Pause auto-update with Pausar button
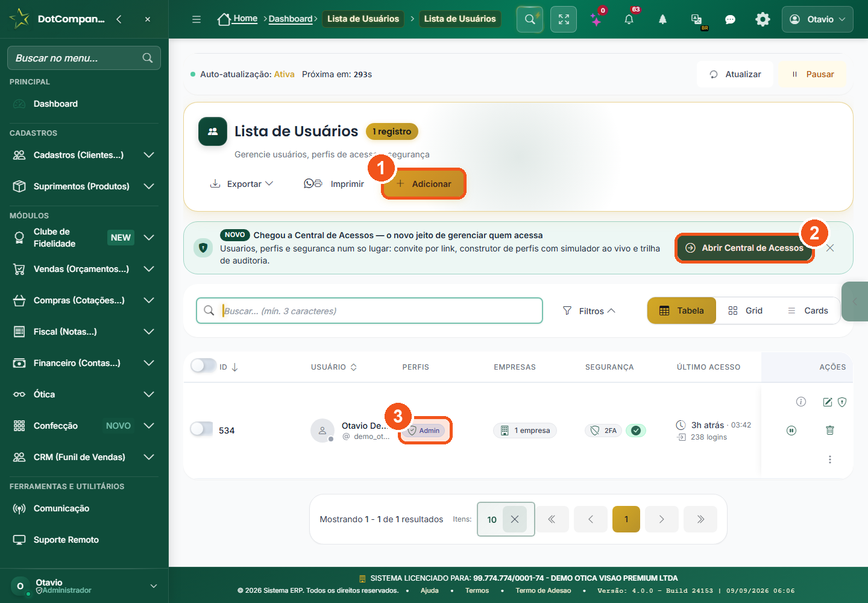868x603 pixels. [x=813, y=74]
